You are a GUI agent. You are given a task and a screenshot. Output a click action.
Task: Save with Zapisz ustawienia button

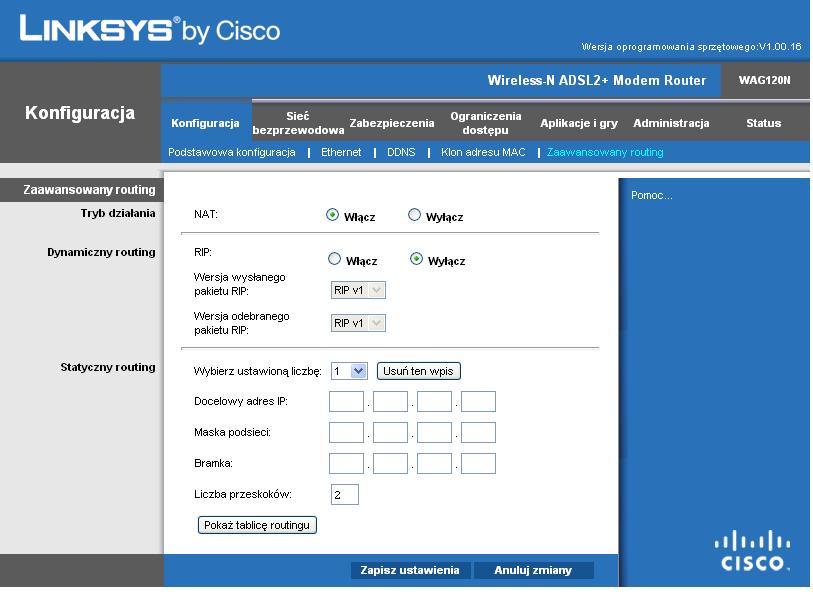(410, 570)
